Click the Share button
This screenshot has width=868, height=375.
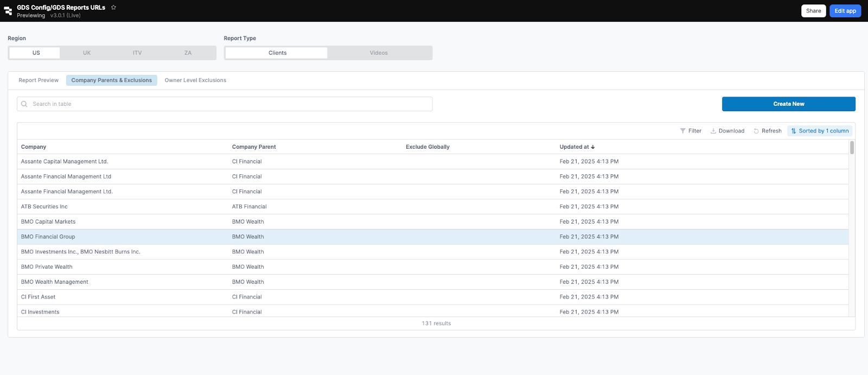(813, 11)
